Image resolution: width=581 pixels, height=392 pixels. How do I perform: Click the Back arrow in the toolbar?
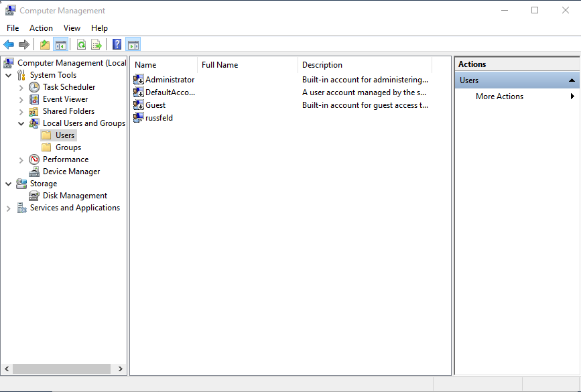click(9, 45)
